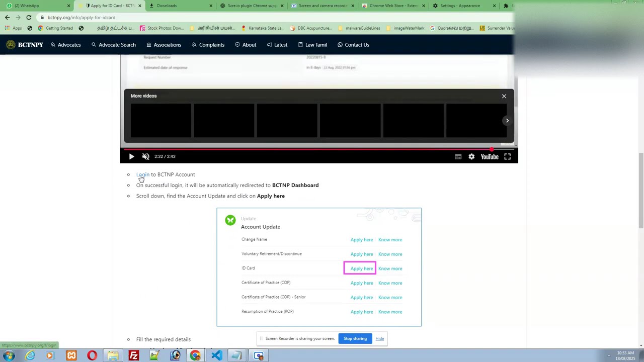Open FileZilla from the taskbar

(133, 356)
